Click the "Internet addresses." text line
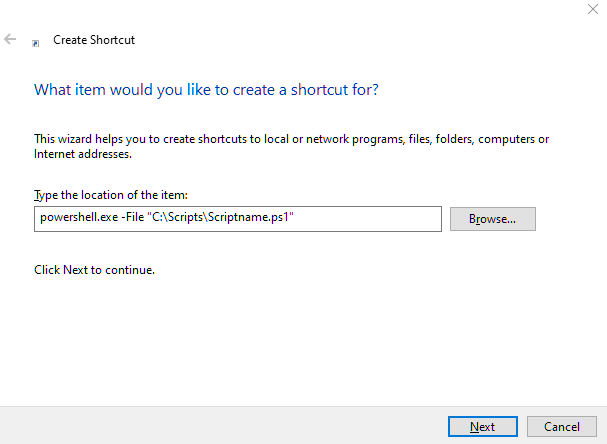The height and width of the screenshot is (444, 607). (x=82, y=154)
